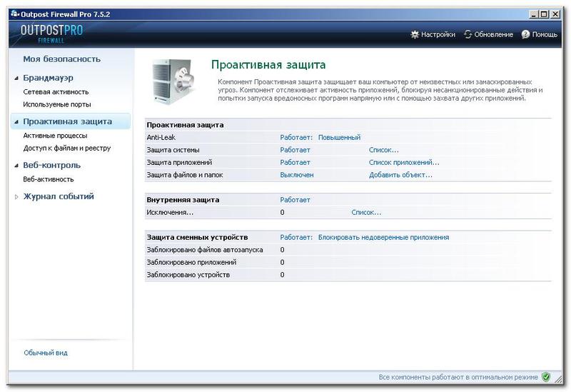Click Работает next to Защита приложений

(x=295, y=163)
